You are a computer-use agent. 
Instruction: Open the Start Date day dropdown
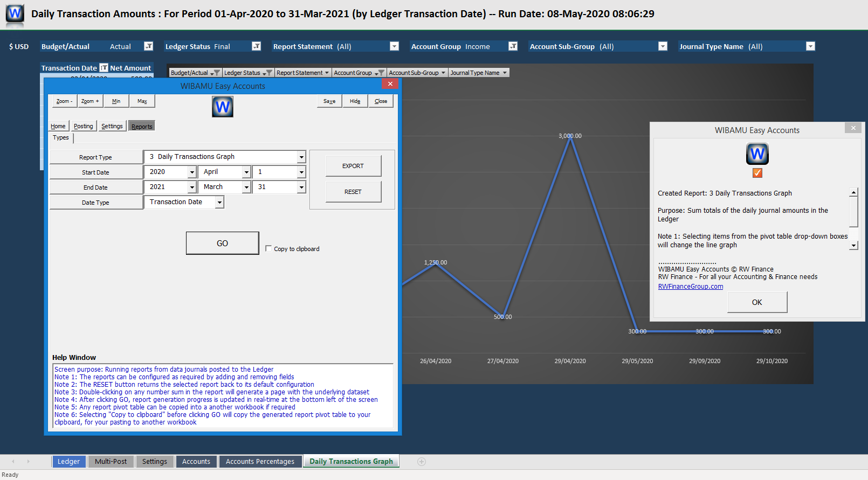[301, 172]
